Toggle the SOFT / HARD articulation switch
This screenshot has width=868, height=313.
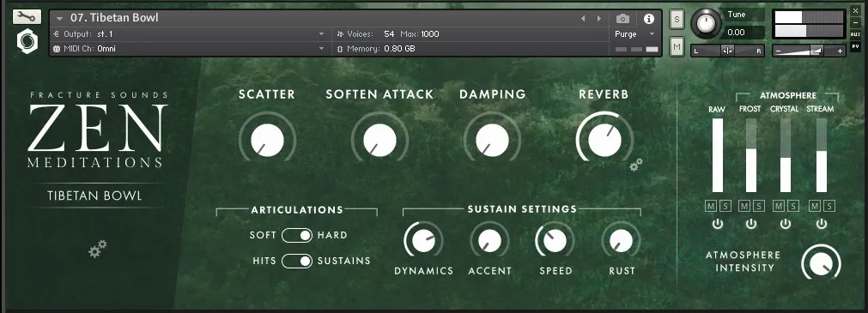297,235
